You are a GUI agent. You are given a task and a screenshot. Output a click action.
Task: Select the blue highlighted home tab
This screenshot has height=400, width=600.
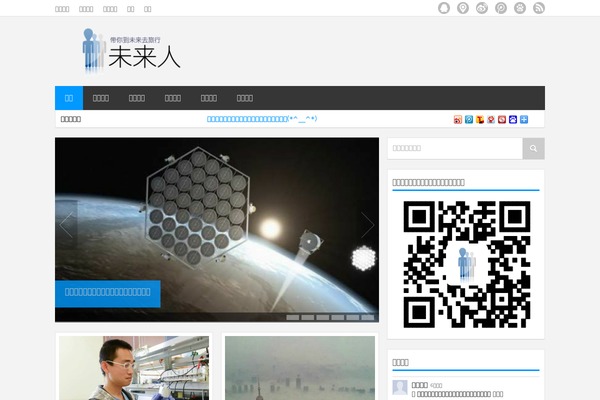[x=69, y=98]
